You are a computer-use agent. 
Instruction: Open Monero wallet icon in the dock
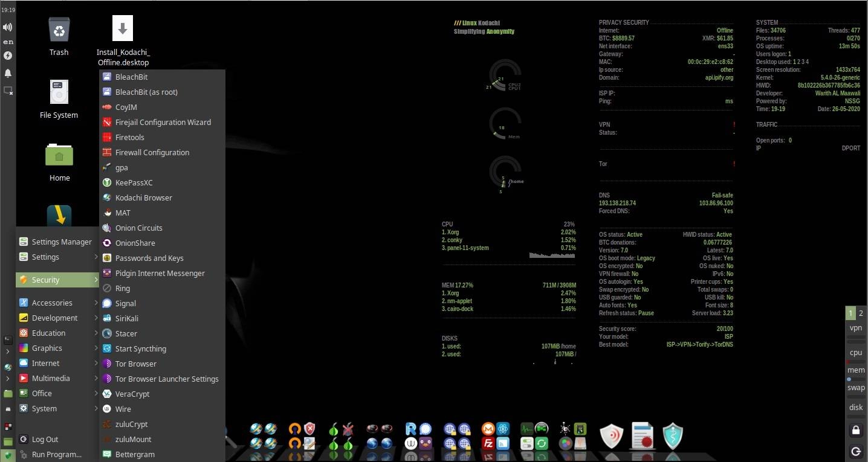[x=488, y=429]
